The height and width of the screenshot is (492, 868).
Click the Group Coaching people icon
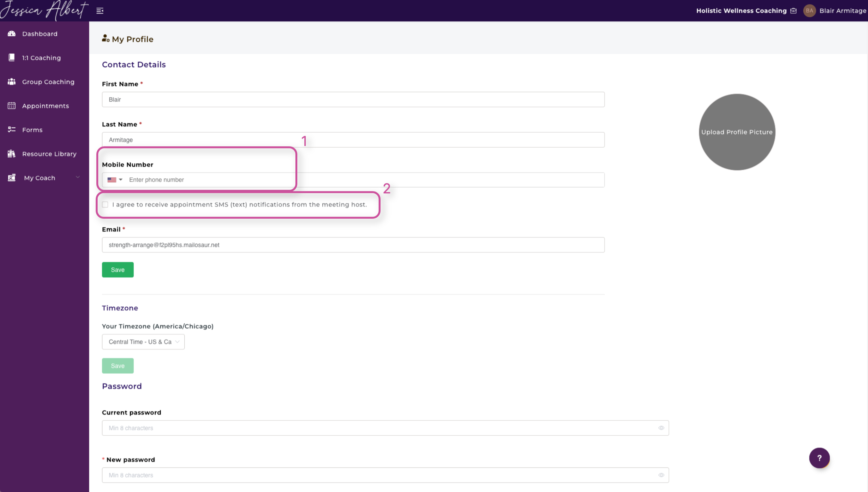point(12,81)
